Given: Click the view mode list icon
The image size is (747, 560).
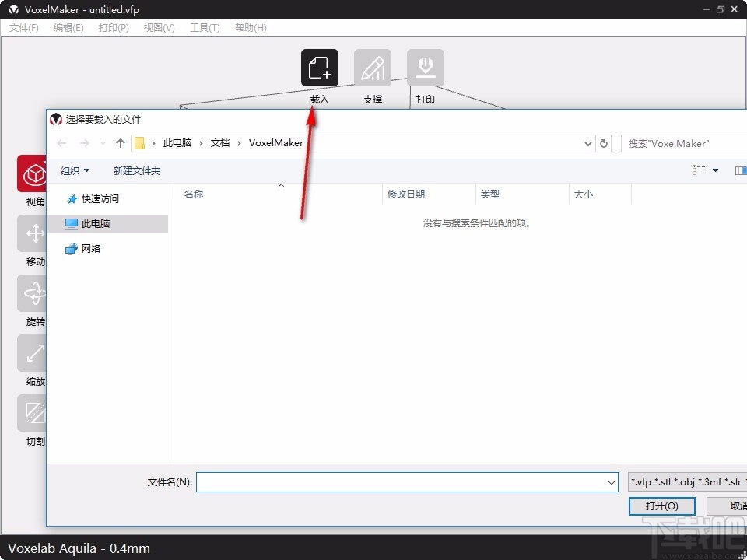Looking at the screenshot, I should [699, 170].
